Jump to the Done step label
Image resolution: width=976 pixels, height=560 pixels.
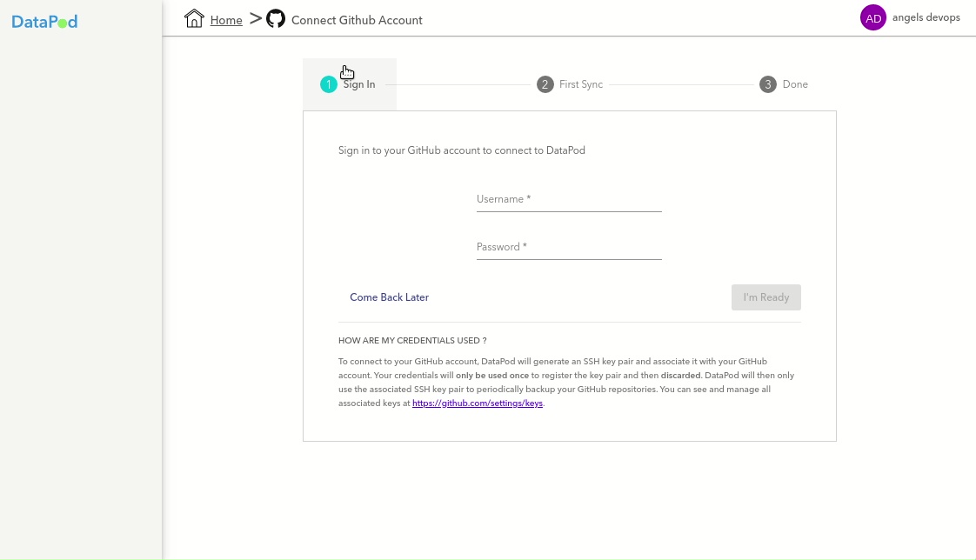click(x=795, y=84)
